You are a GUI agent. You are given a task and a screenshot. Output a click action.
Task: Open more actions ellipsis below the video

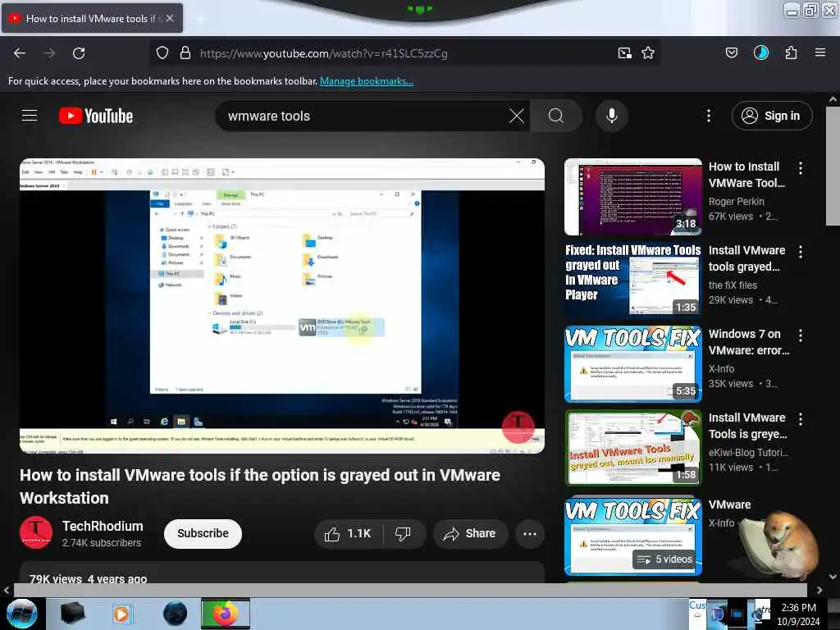point(530,533)
